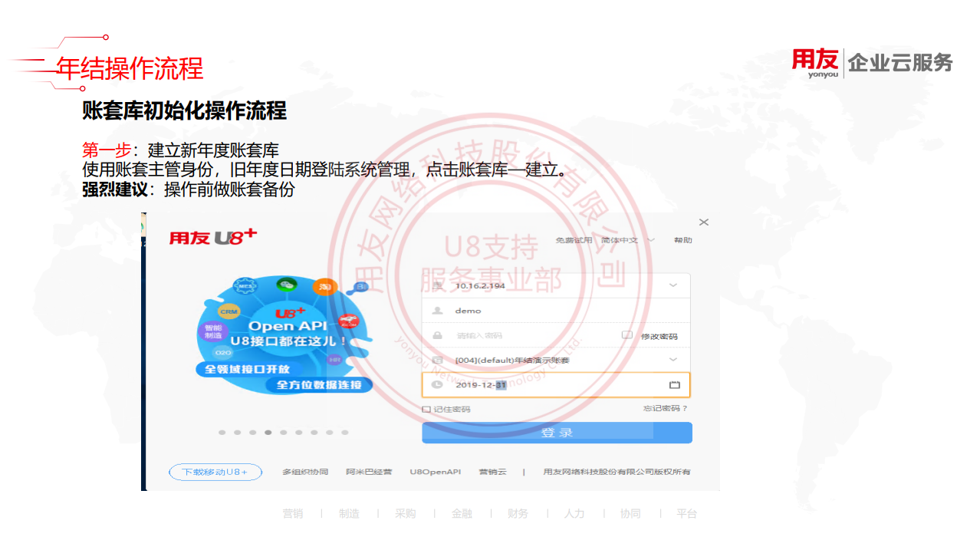The image size is (980, 550).
Task: Click the lock icon in the password field
Action: click(437, 335)
